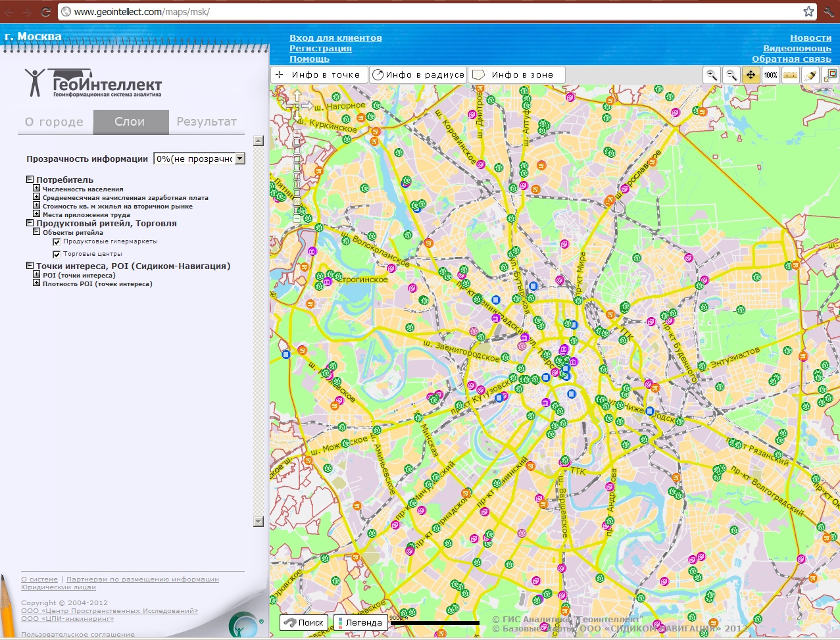Open Центр Пространственных Исследований link
Image resolution: width=840 pixels, height=640 pixels.
109,611
